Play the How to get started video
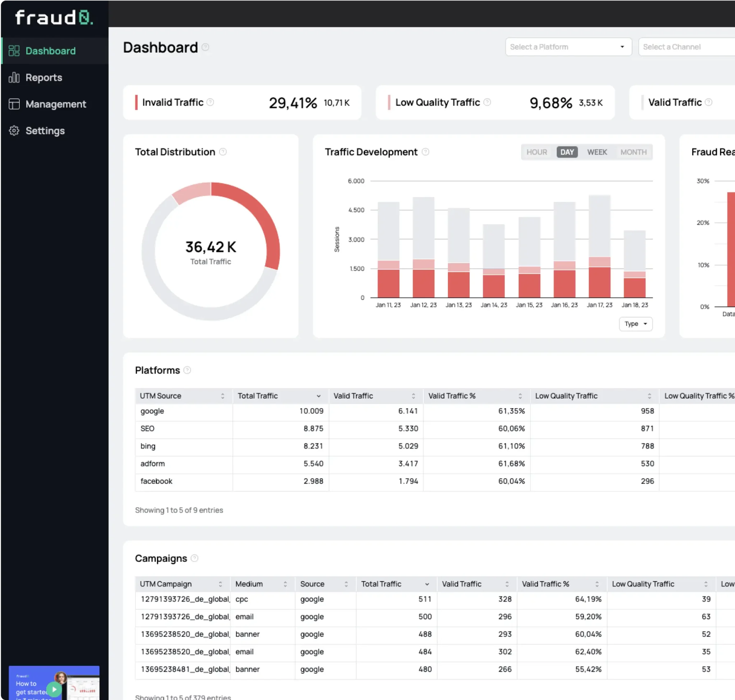Viewport: 735px width, 700px height. (x=54, y=689)
